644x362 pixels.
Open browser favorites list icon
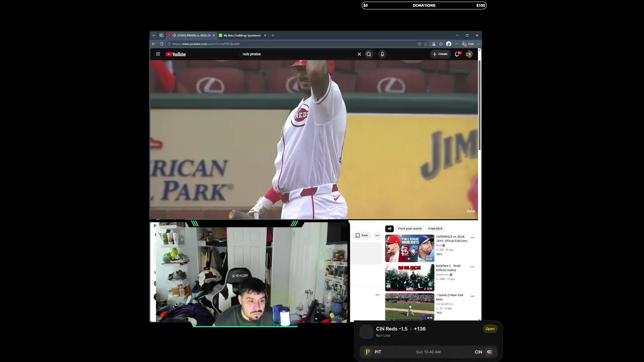click(x=441, y=44)
